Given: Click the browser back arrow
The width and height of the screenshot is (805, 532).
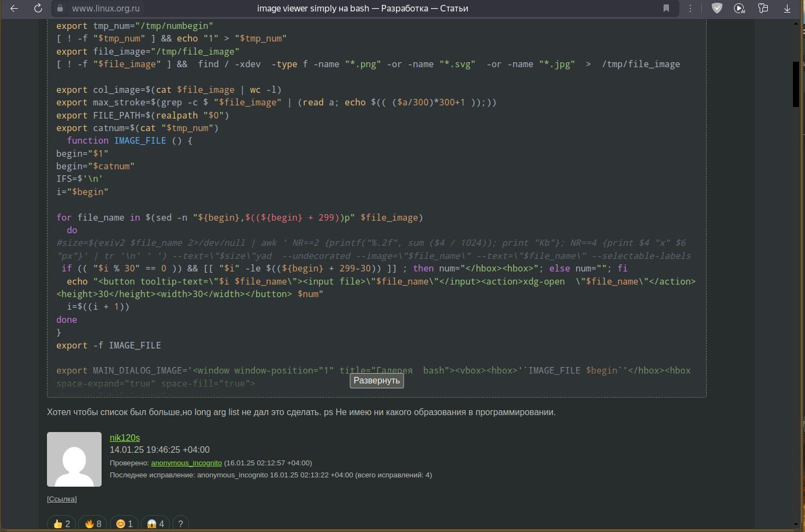Looking at the screenshot, I should [15, 8].
